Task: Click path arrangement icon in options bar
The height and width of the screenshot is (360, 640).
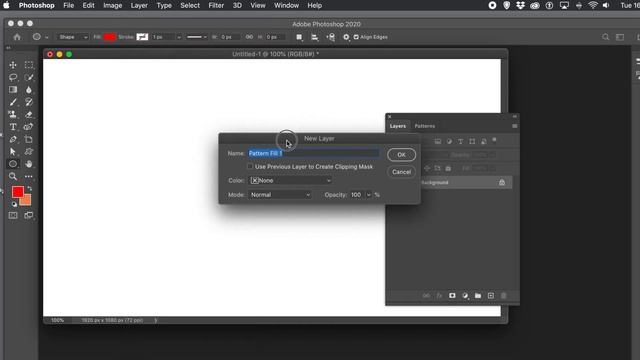Action: point(331,37)
